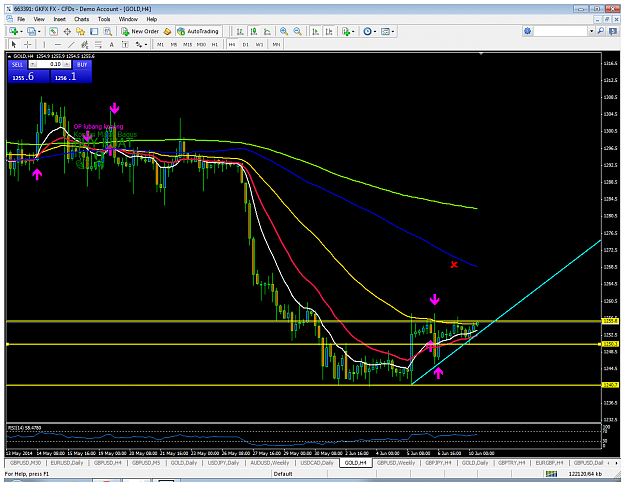Switch chart to M5 timeframe
Viewport: 625px width, 482px height.
point(174,45)
